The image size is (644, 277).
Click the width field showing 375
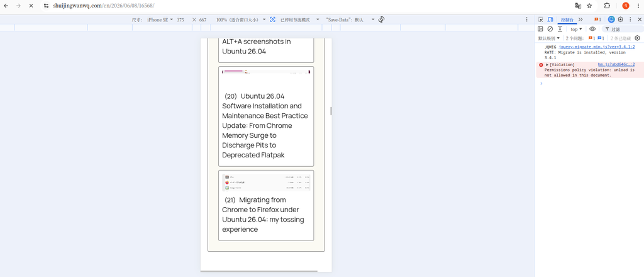pyautogui.click(x=180, y=20)
